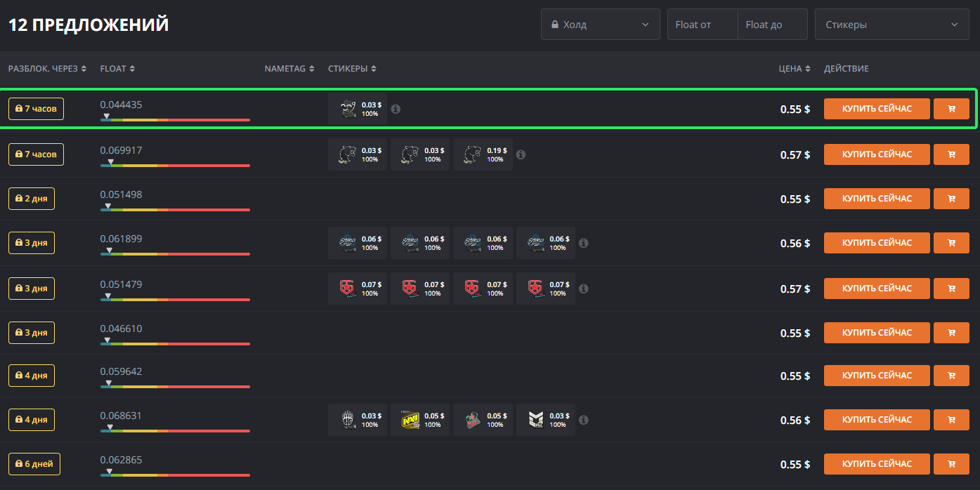Select the 0.19 $ sticker thumbnail
Viewport: 980px width, 490px height.
point(483,154)
